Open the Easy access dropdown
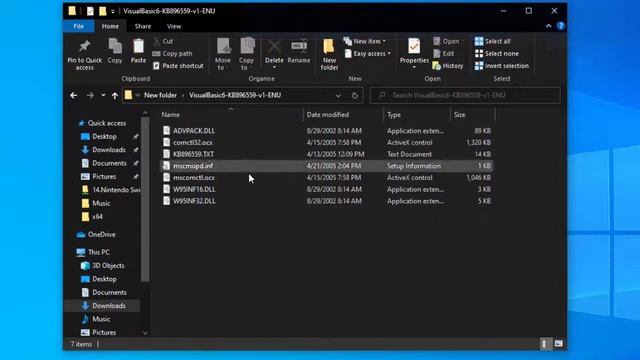Viewport: 640px width, 360px height. 368,53
